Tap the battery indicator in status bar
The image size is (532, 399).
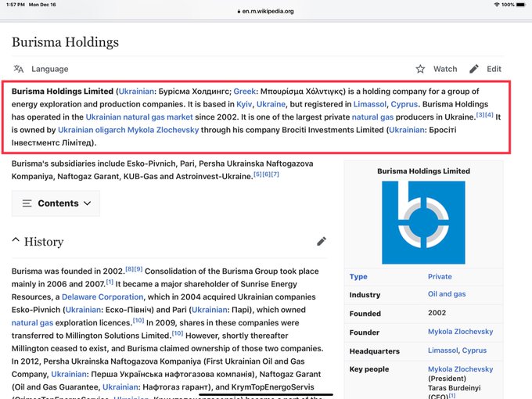click(x=521, y=5)
